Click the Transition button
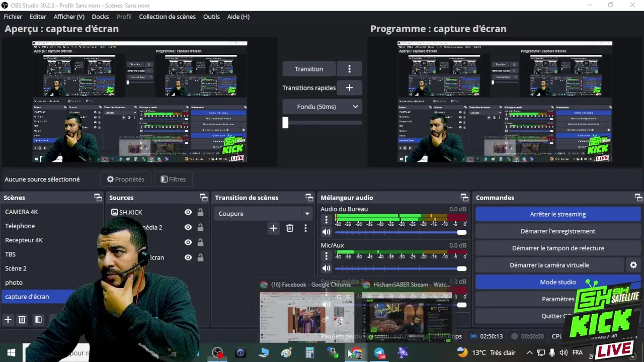This screenshot has width=644, height=362. (x=309, y=69)
